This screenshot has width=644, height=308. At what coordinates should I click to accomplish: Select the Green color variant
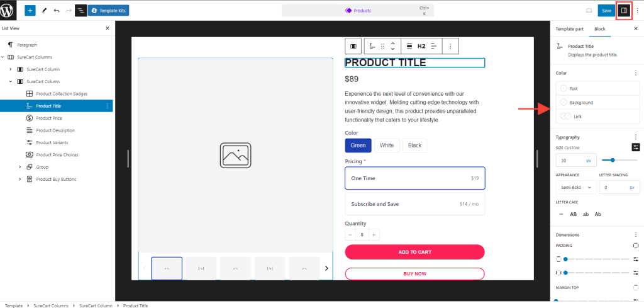pos(358,145)
